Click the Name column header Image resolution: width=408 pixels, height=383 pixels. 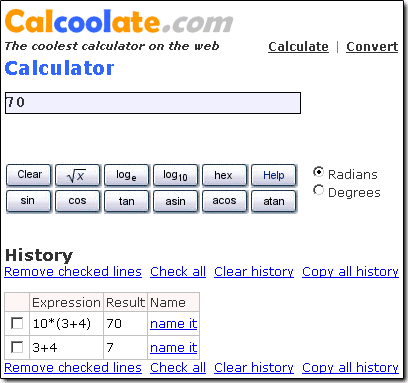pyautogui.click(x=174, y=302)
